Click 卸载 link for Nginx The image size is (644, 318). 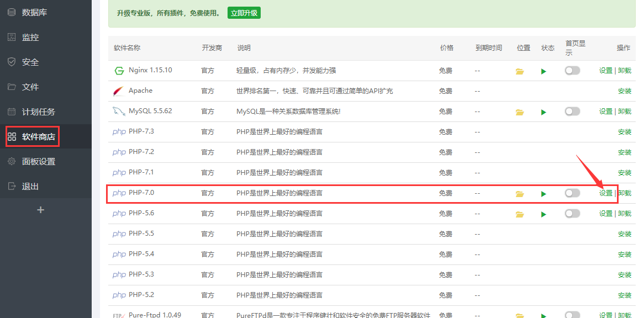tap(625, 71)
